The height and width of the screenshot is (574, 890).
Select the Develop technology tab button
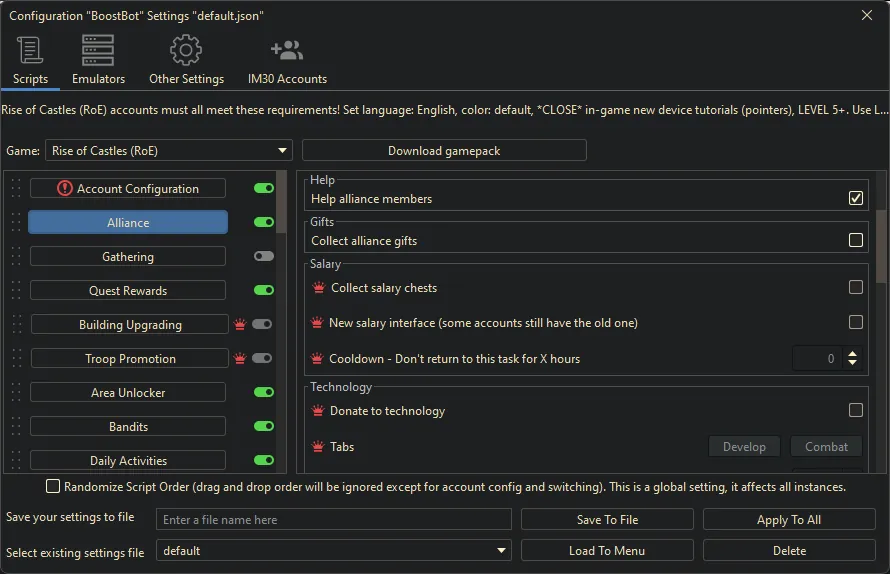click(744, 446)
